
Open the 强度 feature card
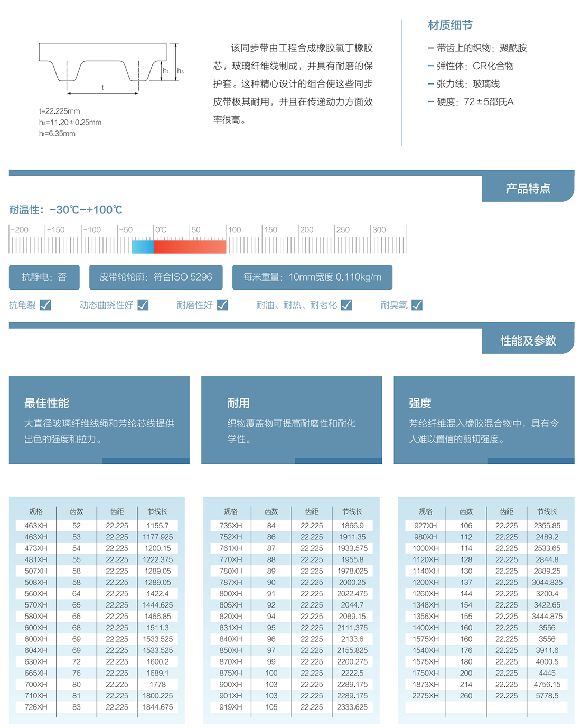click(484, 420)
